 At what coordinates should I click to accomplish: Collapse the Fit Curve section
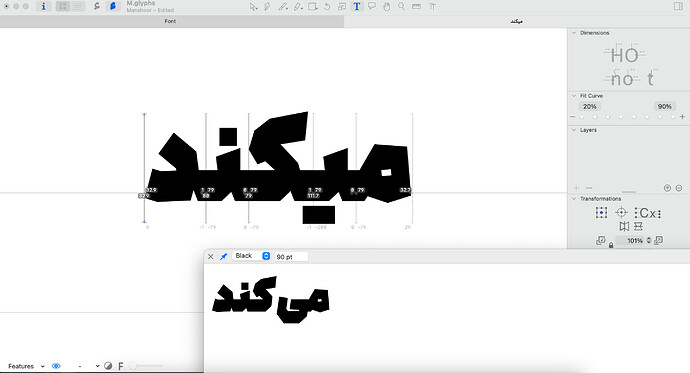click(574, 95)
